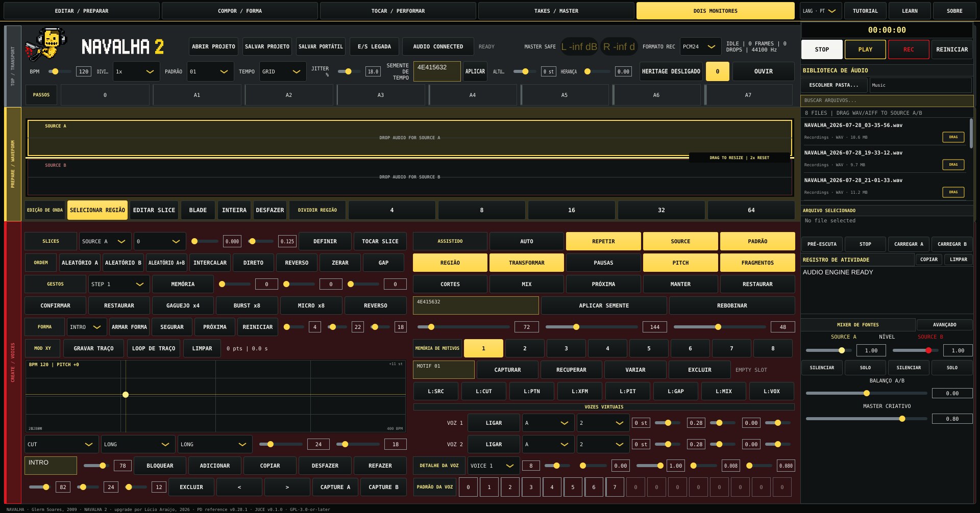Click the L:PIT lock button

pos(627,391)
